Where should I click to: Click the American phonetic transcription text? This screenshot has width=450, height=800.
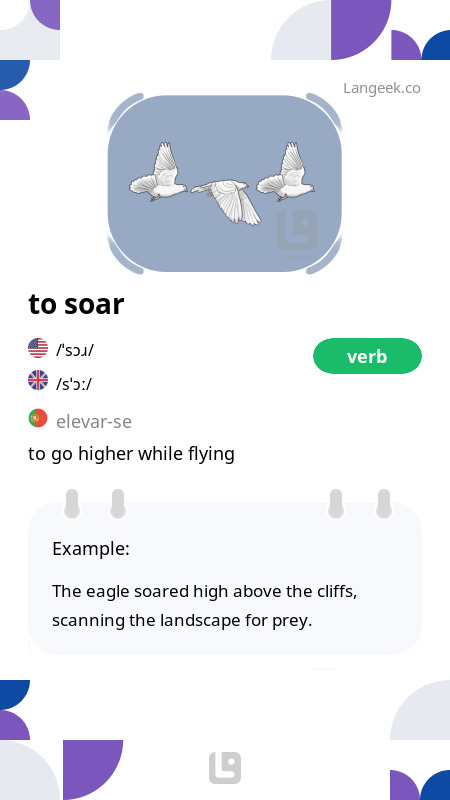[x=75, y=351]
